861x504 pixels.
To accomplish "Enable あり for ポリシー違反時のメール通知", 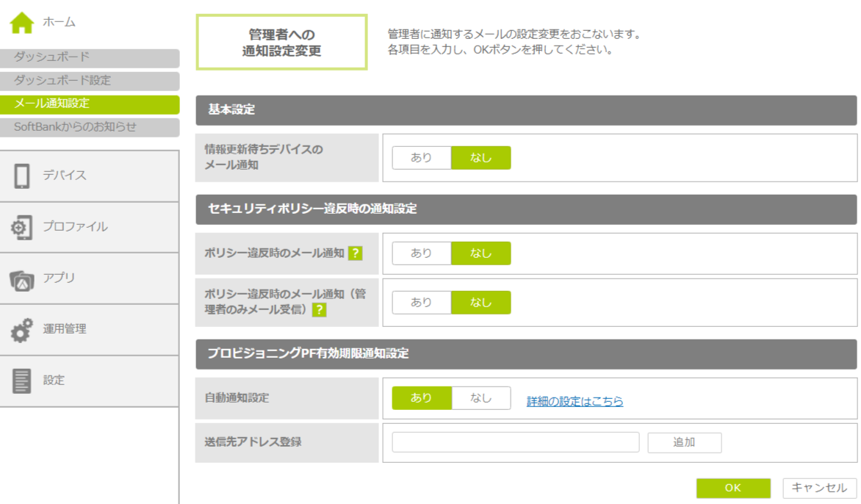I will tap(422, 253).
